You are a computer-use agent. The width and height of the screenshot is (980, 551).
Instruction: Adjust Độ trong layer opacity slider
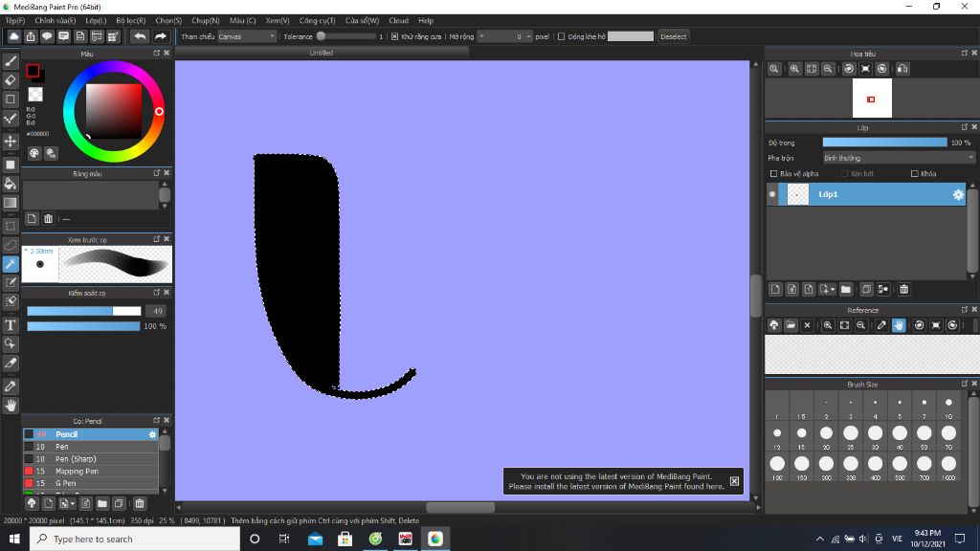click(884, 143)
